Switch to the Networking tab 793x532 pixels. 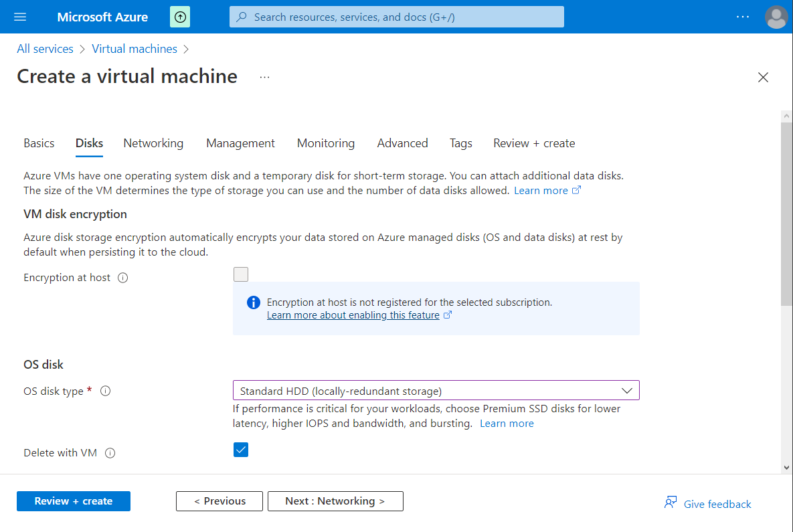[x=153, y=143]
